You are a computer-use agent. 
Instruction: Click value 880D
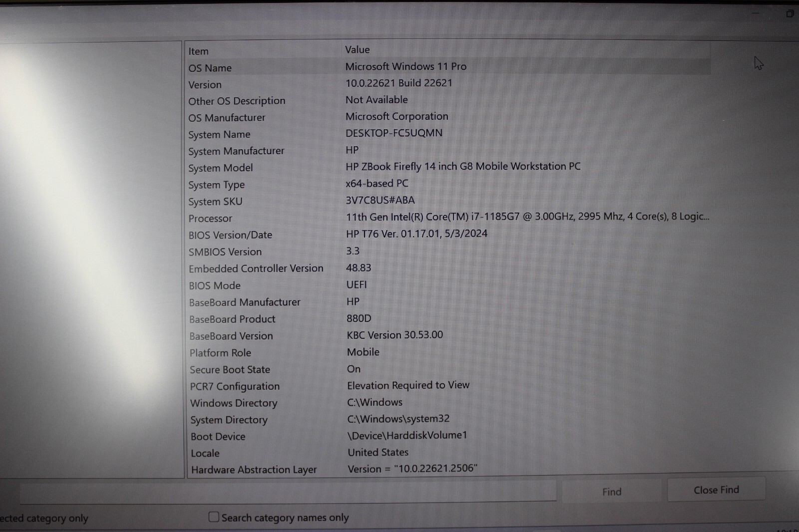tap(359, 318)
